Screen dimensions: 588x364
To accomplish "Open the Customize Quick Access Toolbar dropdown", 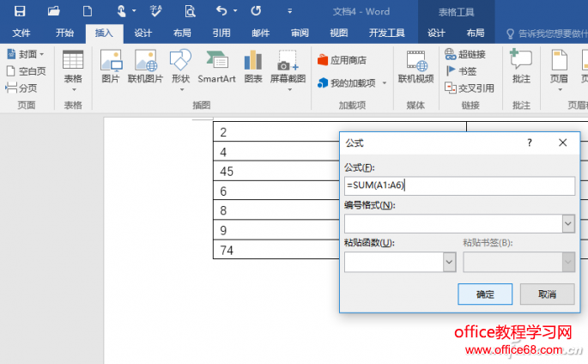I will click(x=289, y=11).
